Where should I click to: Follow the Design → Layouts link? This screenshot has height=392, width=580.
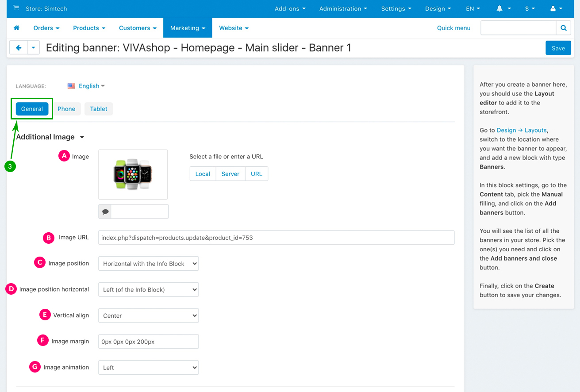coord(522,130)
